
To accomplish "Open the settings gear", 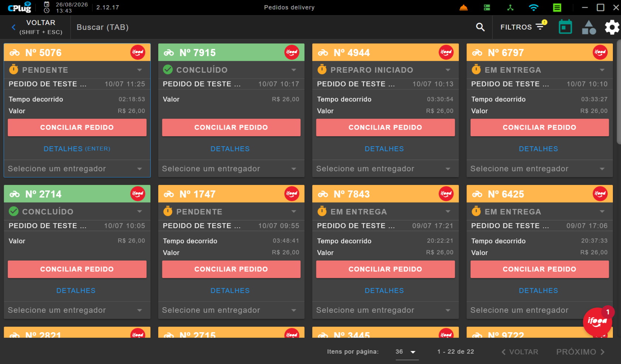I will (612, 27).
